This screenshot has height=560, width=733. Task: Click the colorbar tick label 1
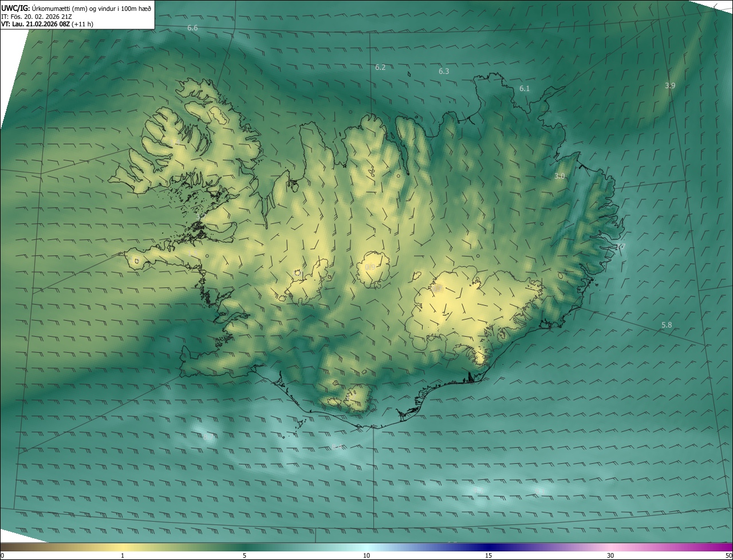pos(123,555)
